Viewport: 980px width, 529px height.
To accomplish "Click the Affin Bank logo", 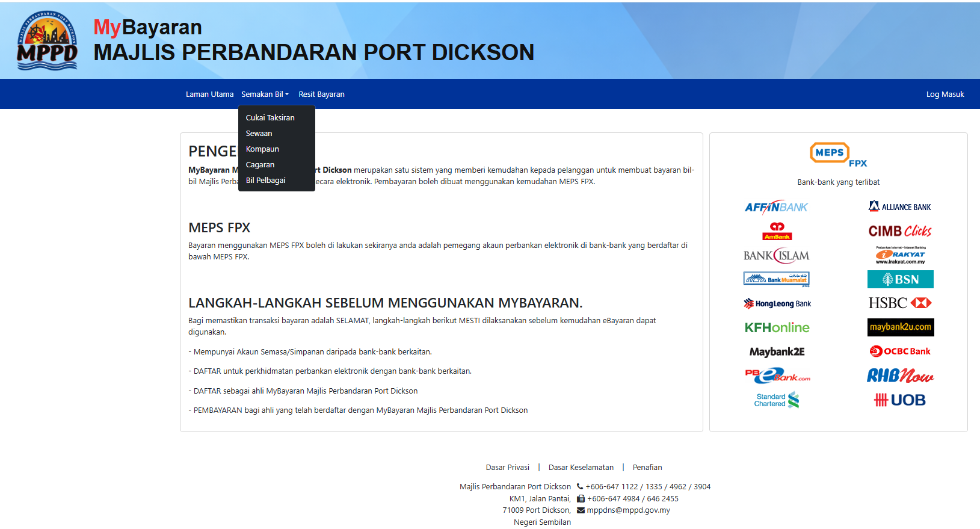I will [x=776, y=207].
